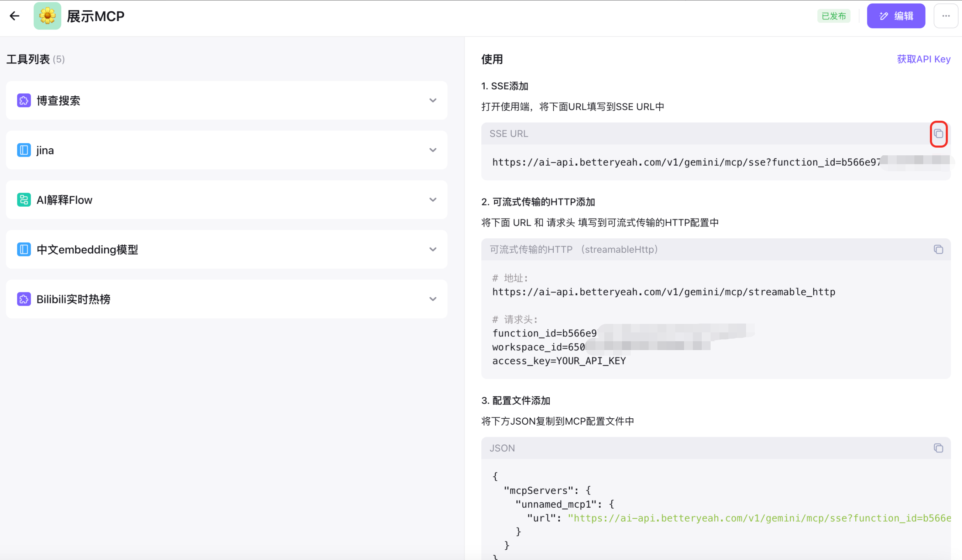
Task: Copy the SSE URL
Action: 938,134
